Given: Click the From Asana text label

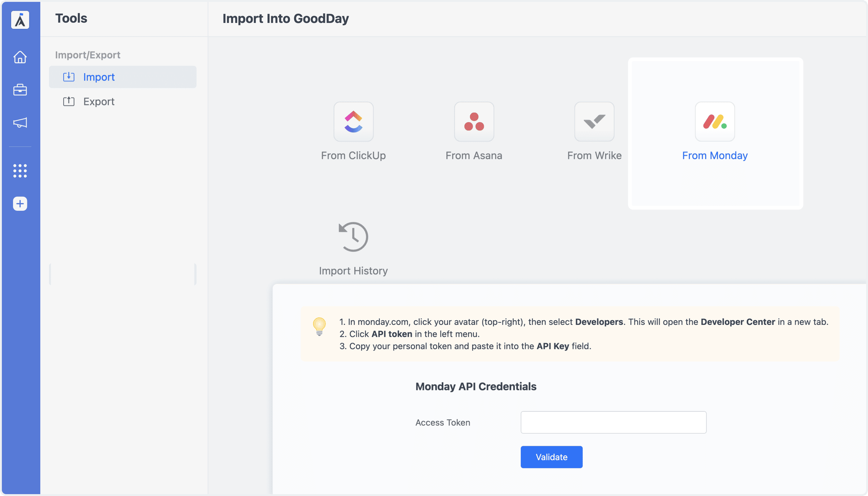Looking at the screenshot, I should tap(474, 155).
